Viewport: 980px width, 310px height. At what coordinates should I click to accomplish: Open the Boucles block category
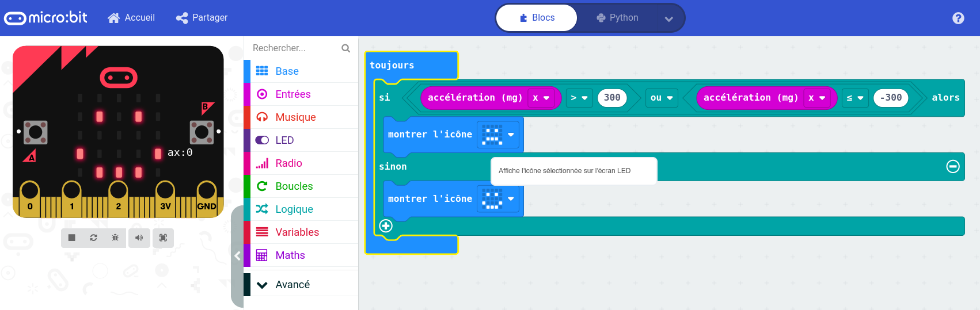point(301,186)
